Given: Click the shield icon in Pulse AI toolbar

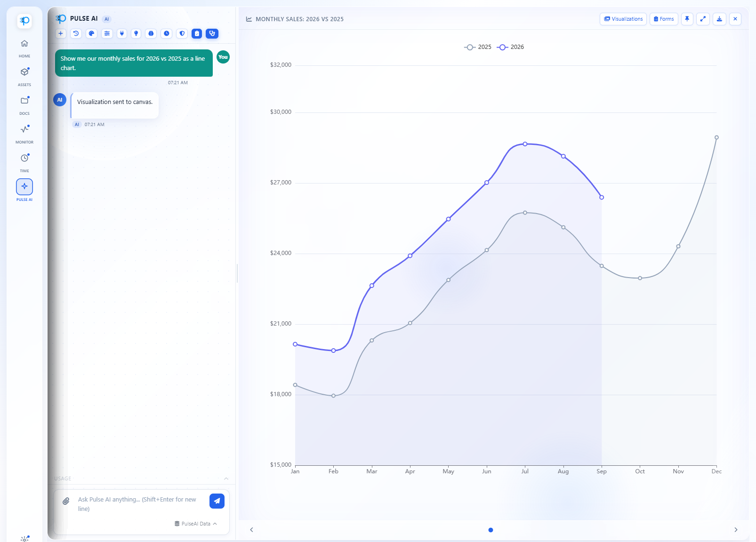Looking at the screenshot, I should point(182,33).
